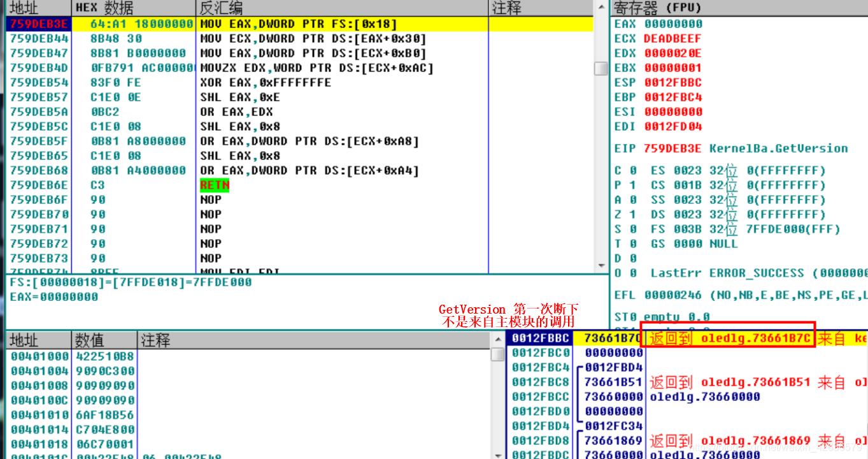Select dump row 00401000 value 422510B8

[x=105, y=356]
